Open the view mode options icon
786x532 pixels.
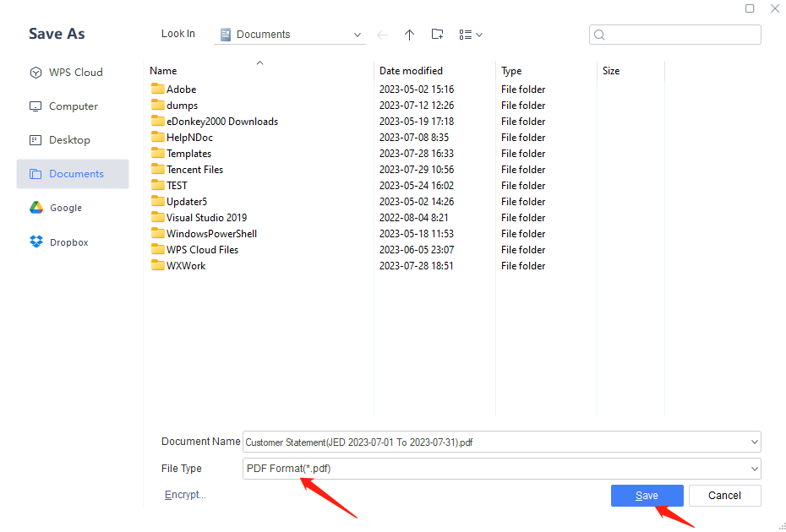(470, 35)
